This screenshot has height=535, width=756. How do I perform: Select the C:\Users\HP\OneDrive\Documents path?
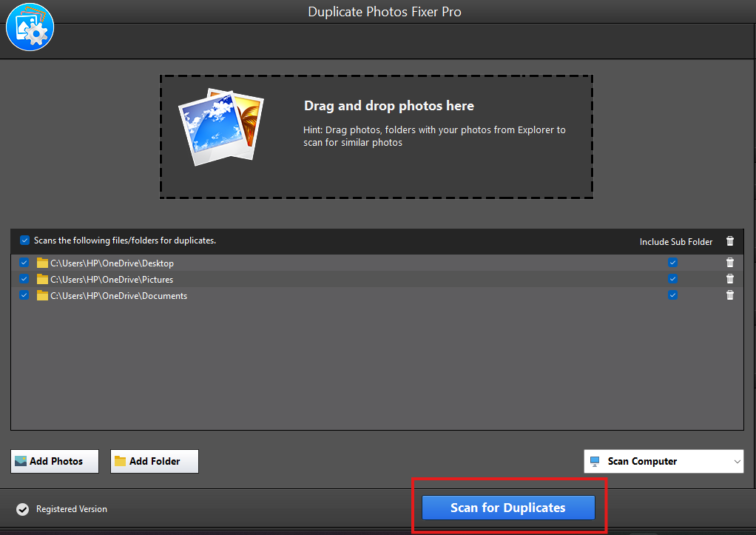point(118,296)
